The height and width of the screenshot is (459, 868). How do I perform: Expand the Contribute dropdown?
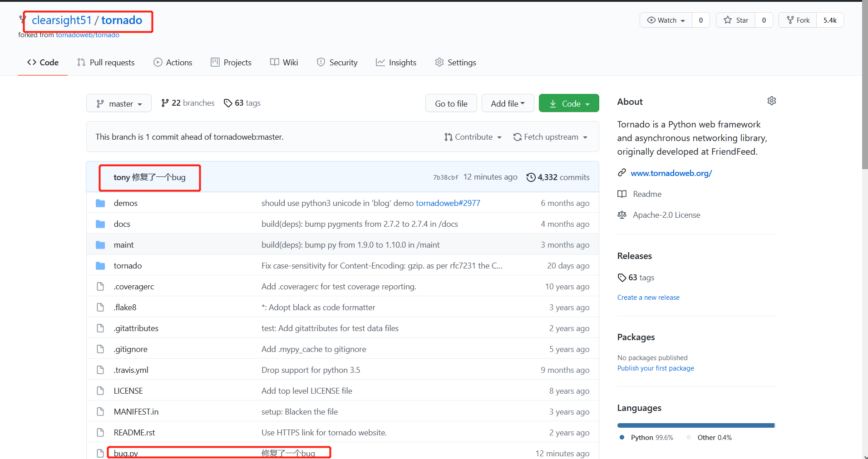pos(473,137)
